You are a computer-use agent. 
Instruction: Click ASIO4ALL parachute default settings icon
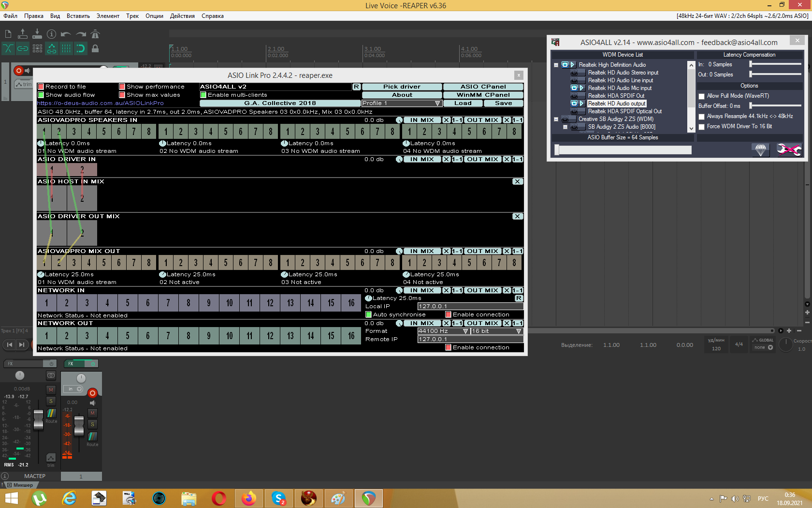[x=761, y=150]
